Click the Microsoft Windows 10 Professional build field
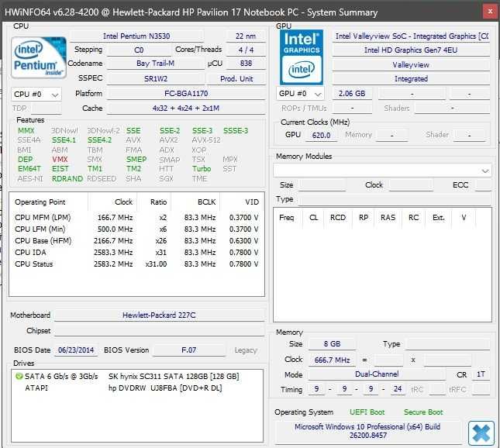Viewport: 500px width, 448px height. click(367, 431)
